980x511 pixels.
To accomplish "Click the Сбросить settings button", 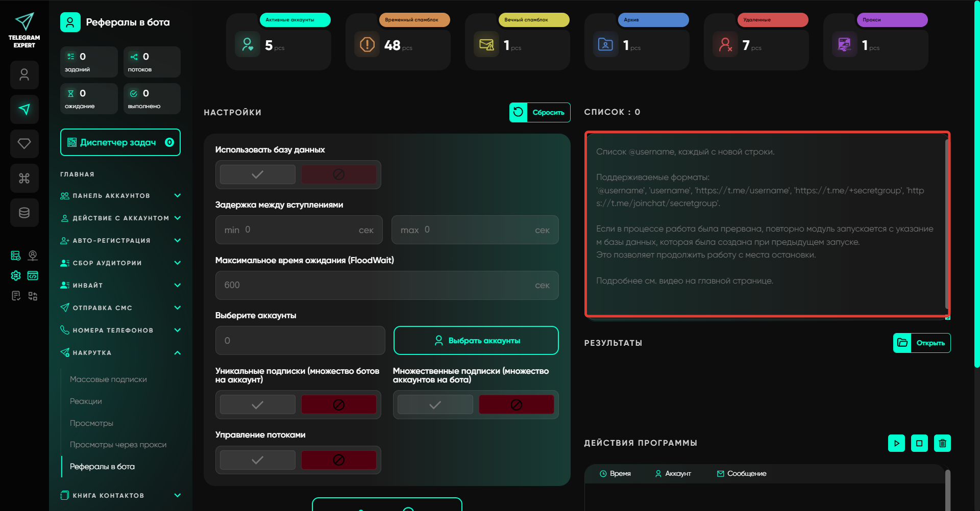I will tap(540, 113).
